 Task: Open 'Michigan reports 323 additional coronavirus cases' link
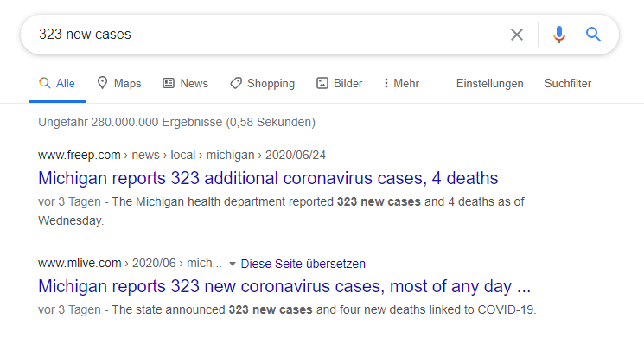268,178
